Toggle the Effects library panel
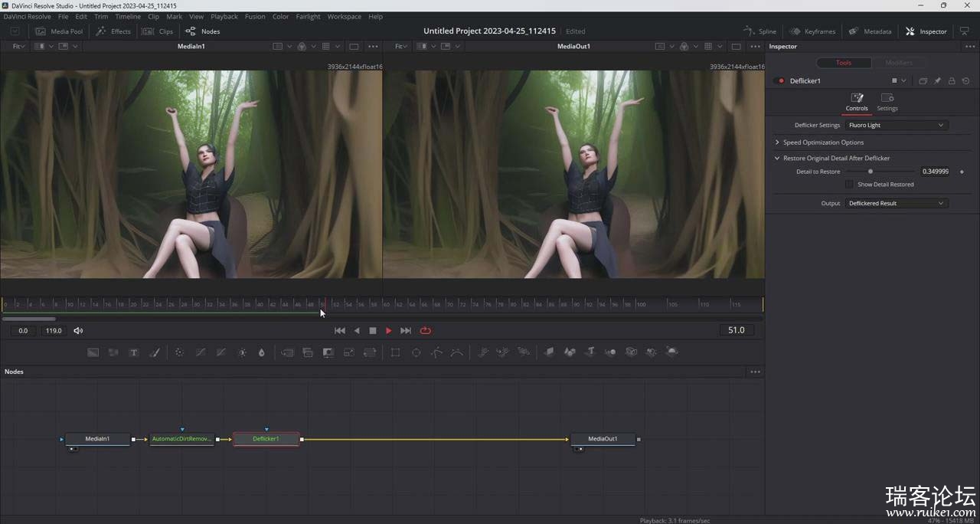 pos(113,31)
